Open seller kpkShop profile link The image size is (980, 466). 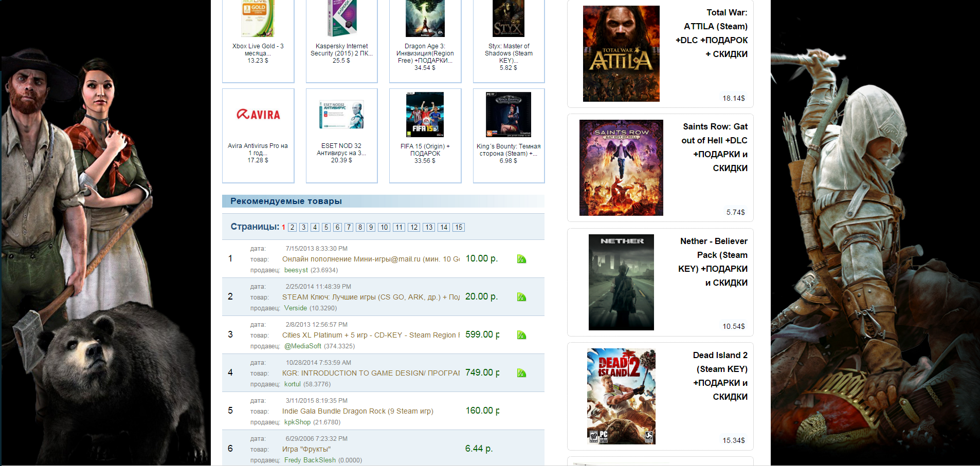[x=298, y=422]
